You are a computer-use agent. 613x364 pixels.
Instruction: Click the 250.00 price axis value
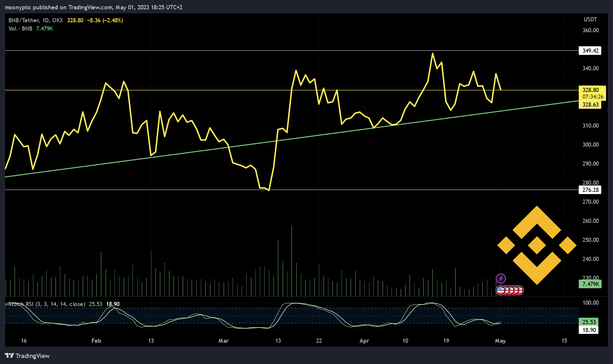pos(590,240)
